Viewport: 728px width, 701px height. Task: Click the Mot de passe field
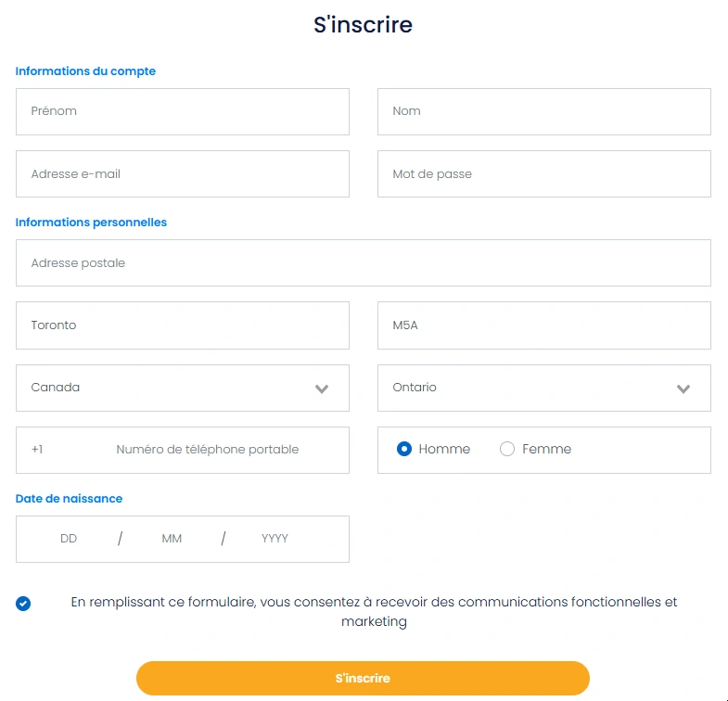click(544, 174)
